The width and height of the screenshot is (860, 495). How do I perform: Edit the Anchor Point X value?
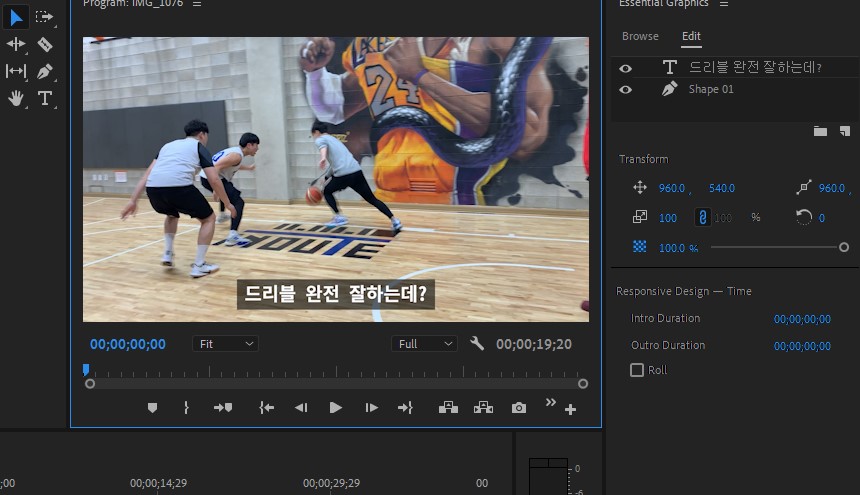coord(832,188)
